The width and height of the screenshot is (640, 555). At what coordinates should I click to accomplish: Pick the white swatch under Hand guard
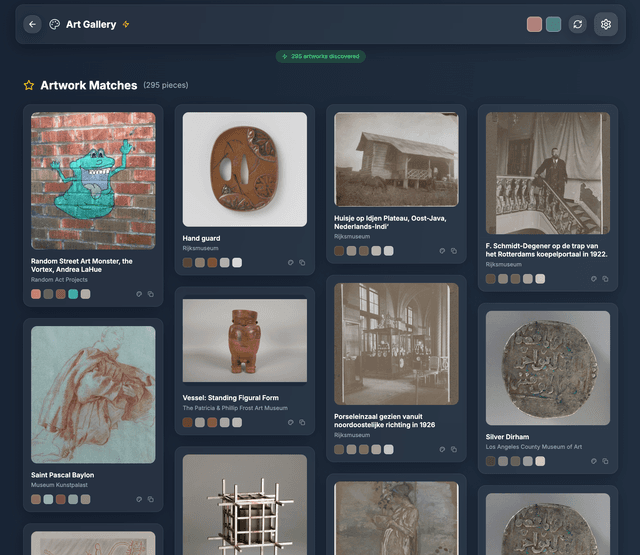(237, 263)
